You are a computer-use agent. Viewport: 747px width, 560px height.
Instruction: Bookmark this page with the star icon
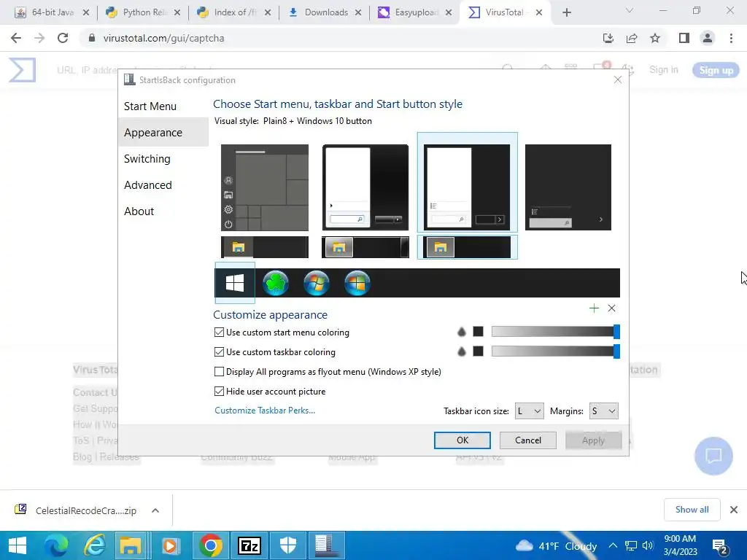tap(655, 38)
